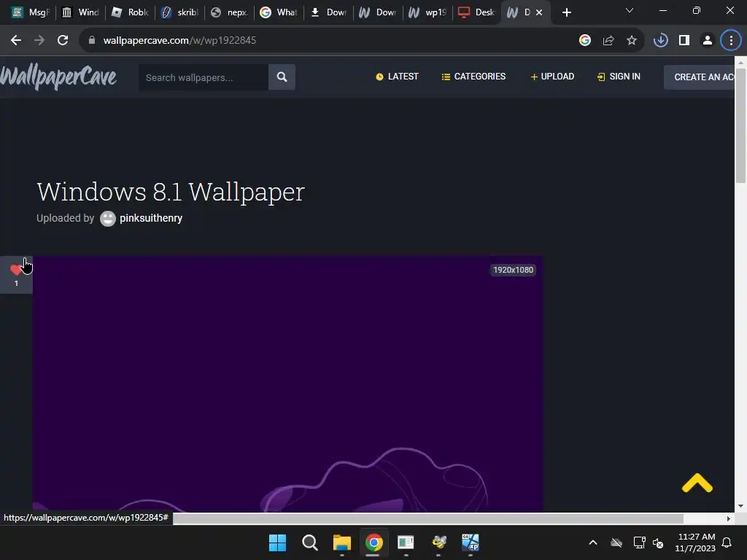Open the tab search dropdown arrow
Viewport: 747px width, 560px height.
(630, 10)
